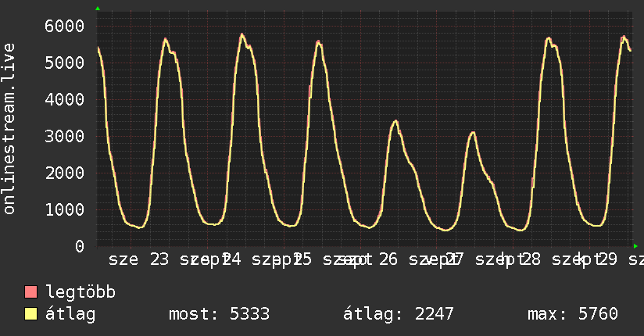The image size is (644, 336).
Task: Click the 4000 y-axis label
Action: click(x=65, y=99)
